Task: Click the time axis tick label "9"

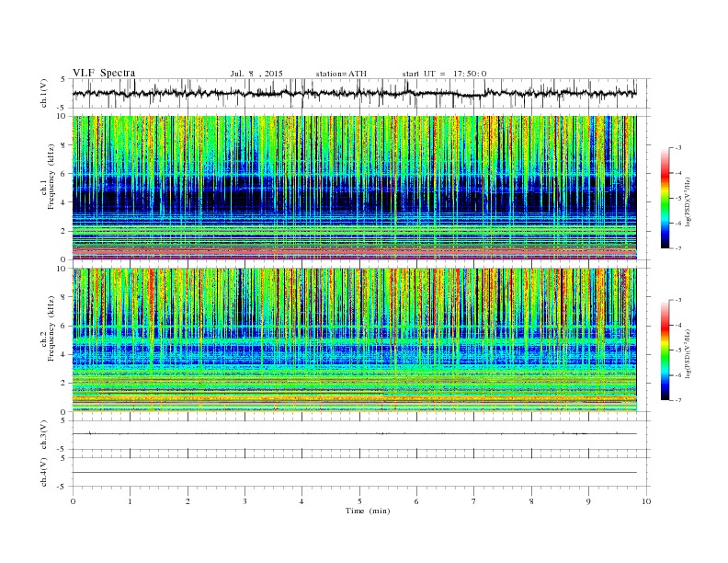Action: (588, 501)
